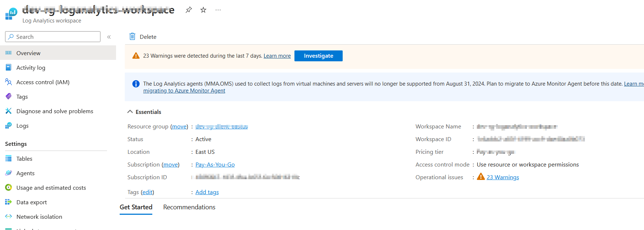Click the Settings section heading

tap(16, 144)
